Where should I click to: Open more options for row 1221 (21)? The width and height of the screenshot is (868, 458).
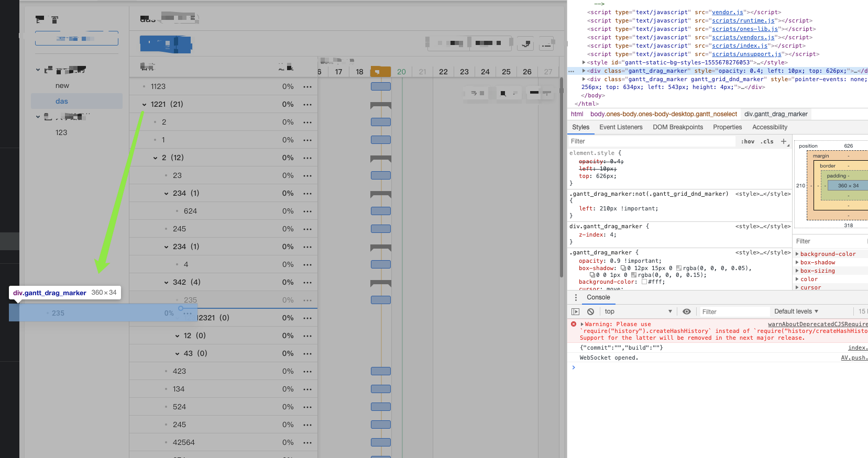point(307,105)
